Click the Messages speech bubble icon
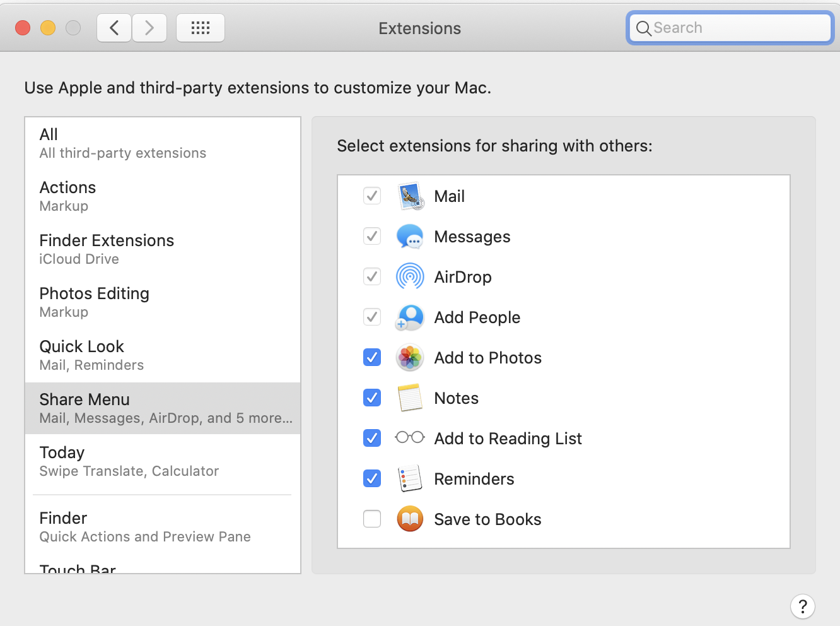 pyautogui.click(x=410, y=237)
